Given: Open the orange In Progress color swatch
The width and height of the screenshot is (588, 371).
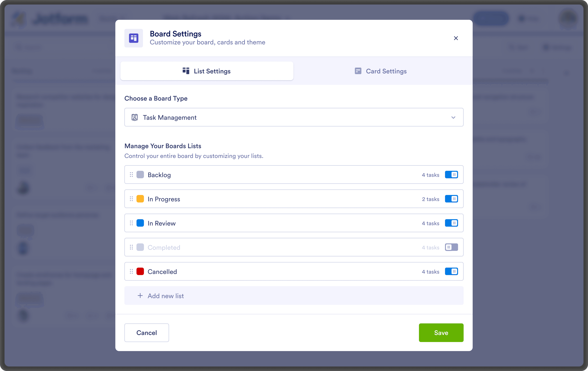Looking at the screenshot, I should 140,199.
